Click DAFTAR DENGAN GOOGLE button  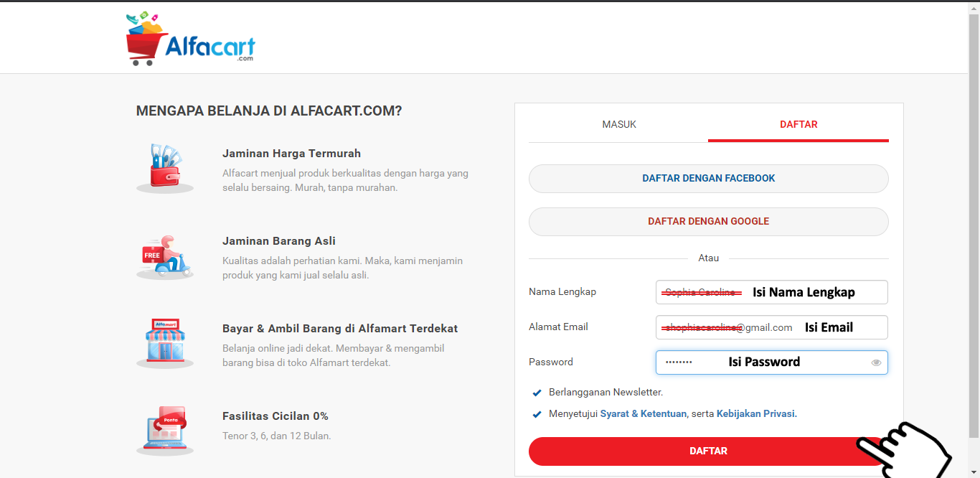click(x=709, y=221)
